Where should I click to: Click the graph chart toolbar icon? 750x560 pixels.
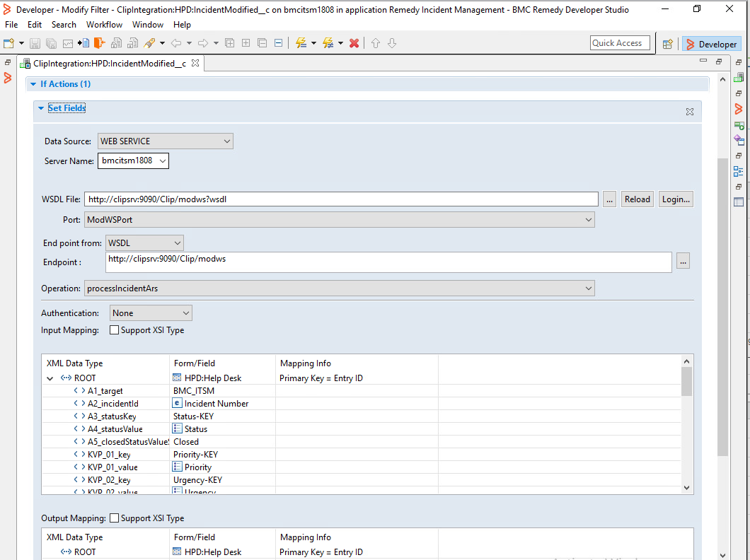click(68, 43)
